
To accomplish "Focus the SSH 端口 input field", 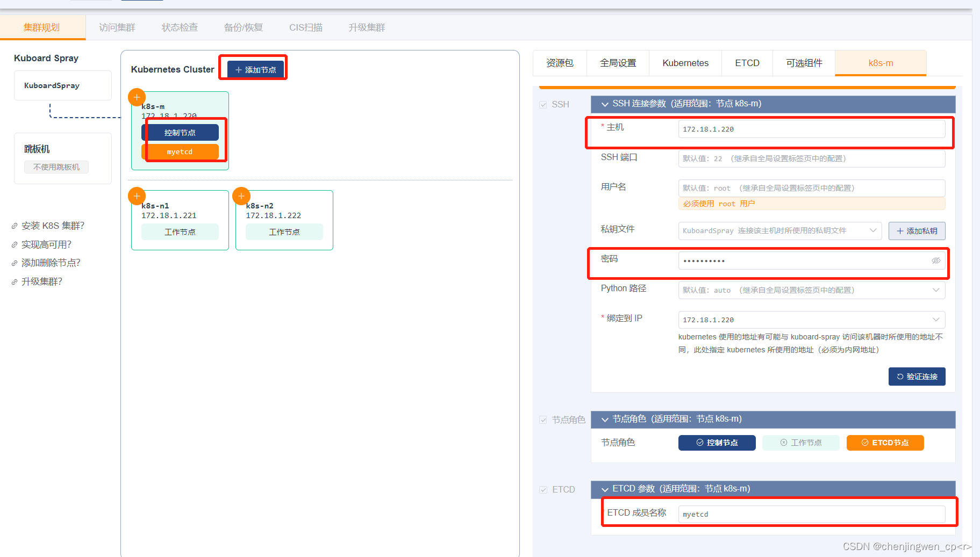I will tap(811, 158).
